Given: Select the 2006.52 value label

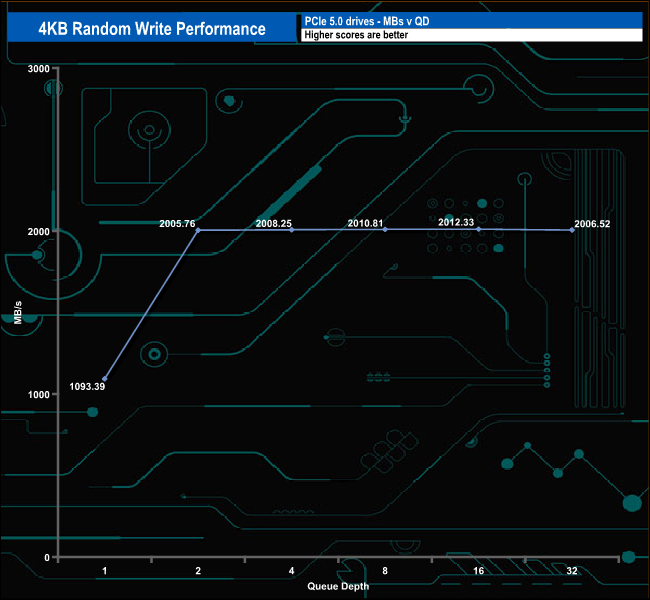Looking at the screenshot, I should pos(593,224).
